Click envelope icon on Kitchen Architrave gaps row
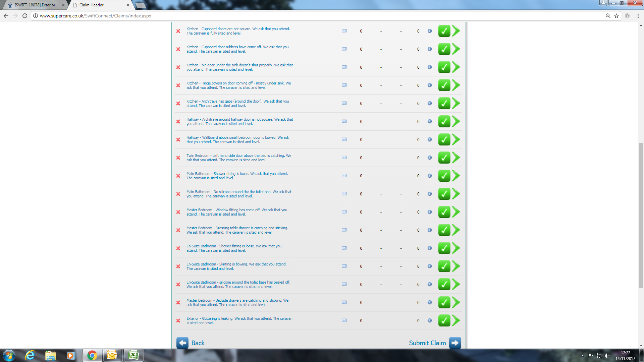This screenshot has height=362, width=644. [344, 103]
